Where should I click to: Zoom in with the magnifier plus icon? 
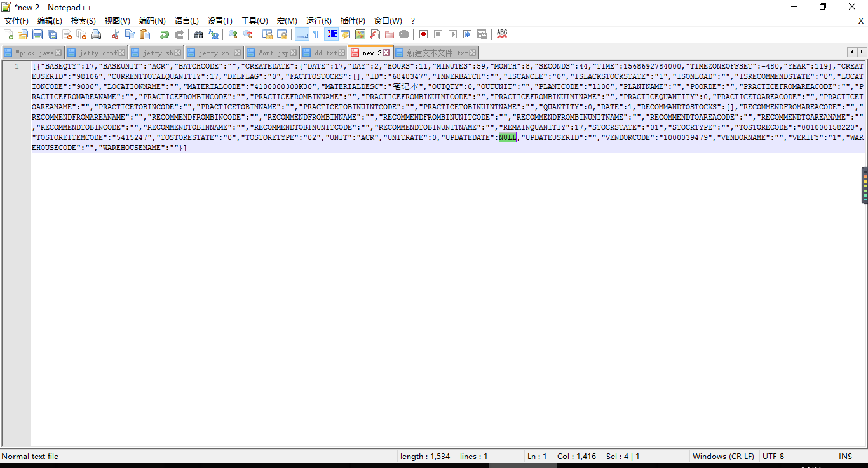click(233, 34)
